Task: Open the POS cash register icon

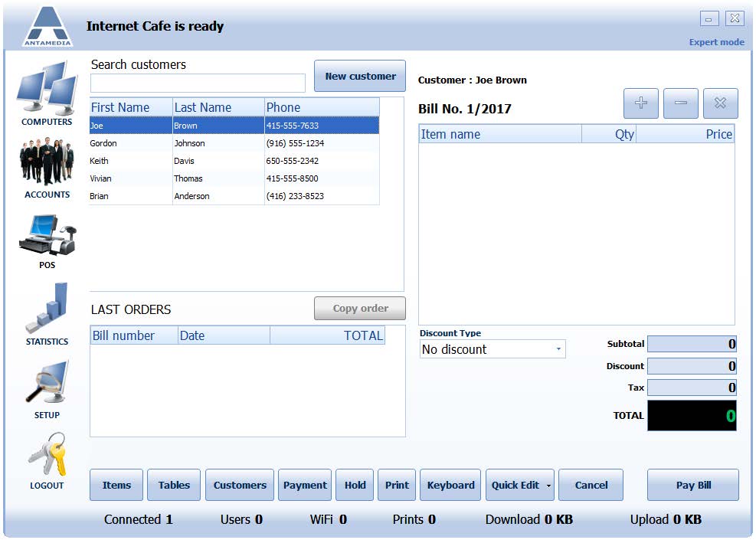Action: coord(47,235)
